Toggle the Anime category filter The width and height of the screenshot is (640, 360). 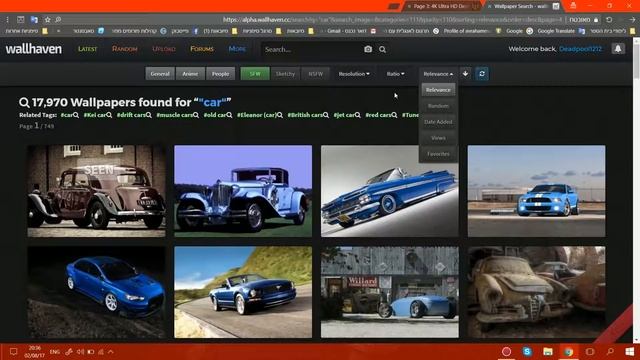click(190, 74)
